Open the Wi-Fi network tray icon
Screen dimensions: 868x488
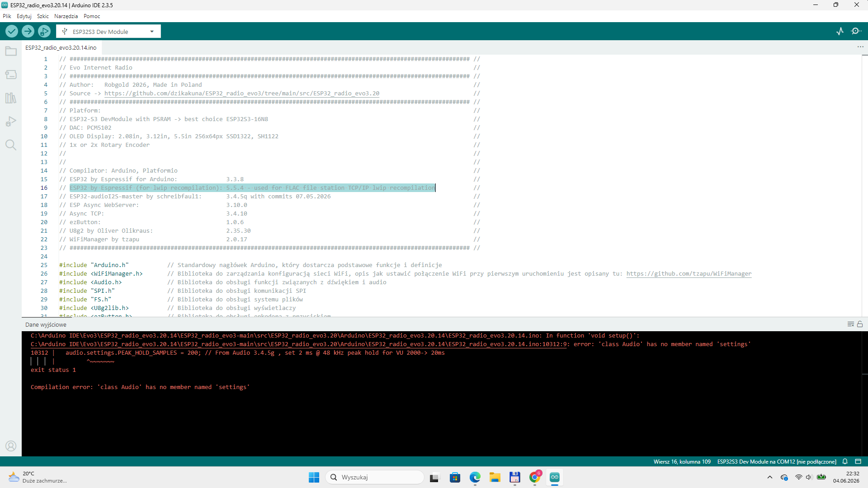coord(799,477)
